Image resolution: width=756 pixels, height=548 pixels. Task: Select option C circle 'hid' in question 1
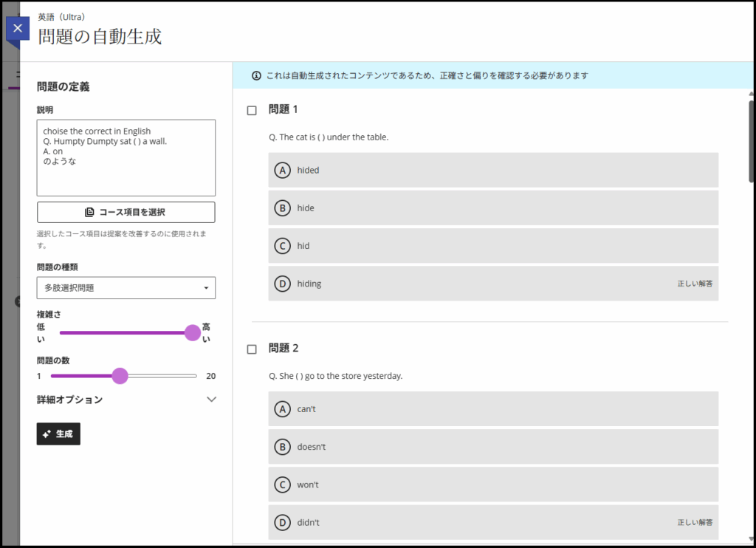[x=282, y=246]
